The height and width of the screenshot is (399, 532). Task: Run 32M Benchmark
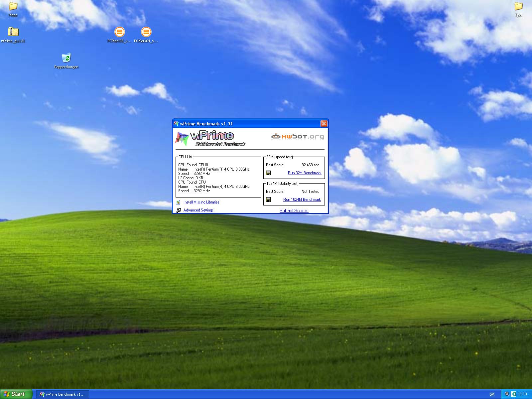click(x=305, y=173)
